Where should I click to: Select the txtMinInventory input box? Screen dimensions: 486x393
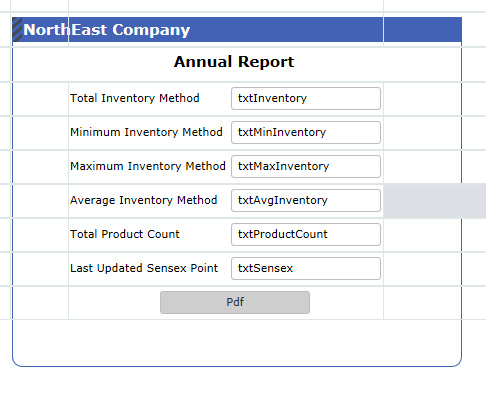tap(306, 132)
